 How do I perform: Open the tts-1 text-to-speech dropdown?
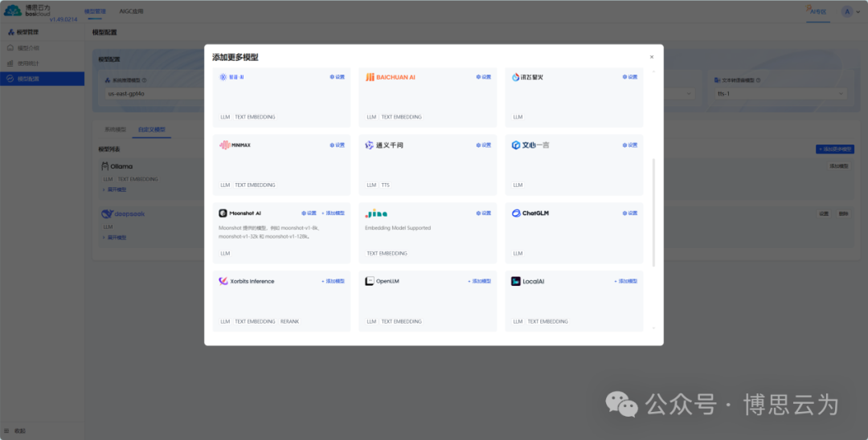click(780, 94)
